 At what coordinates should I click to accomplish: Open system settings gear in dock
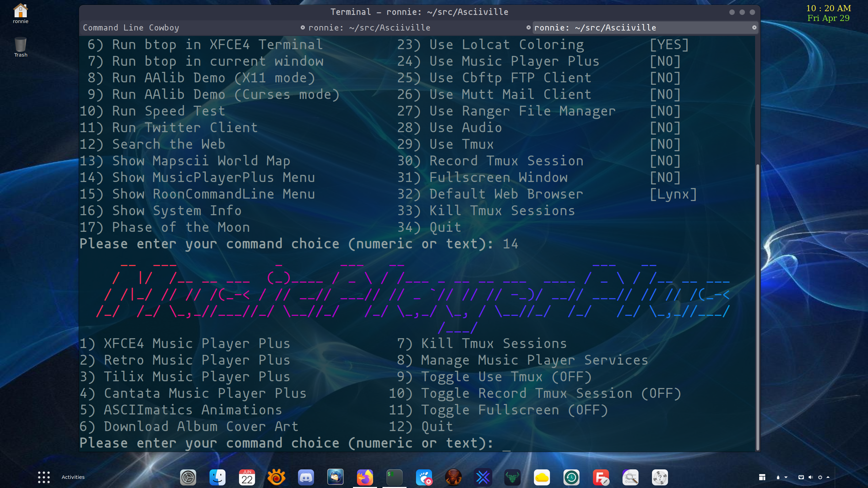click(188, 477)
